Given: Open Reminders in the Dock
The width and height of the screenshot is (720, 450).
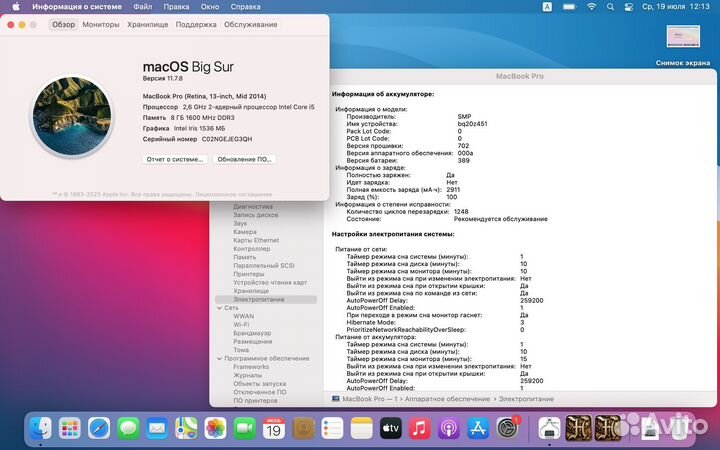Looking at the screenshot, I should point(332,428).
